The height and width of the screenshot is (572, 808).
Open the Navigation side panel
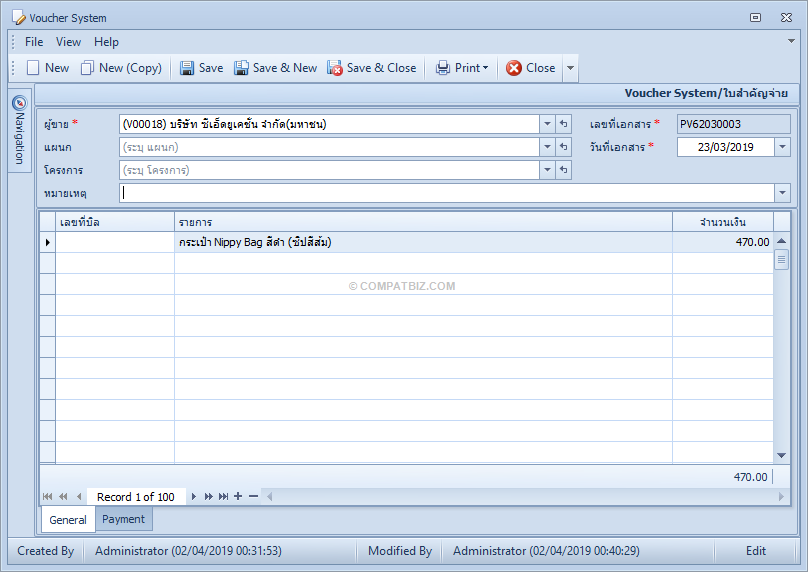(19, 130)
